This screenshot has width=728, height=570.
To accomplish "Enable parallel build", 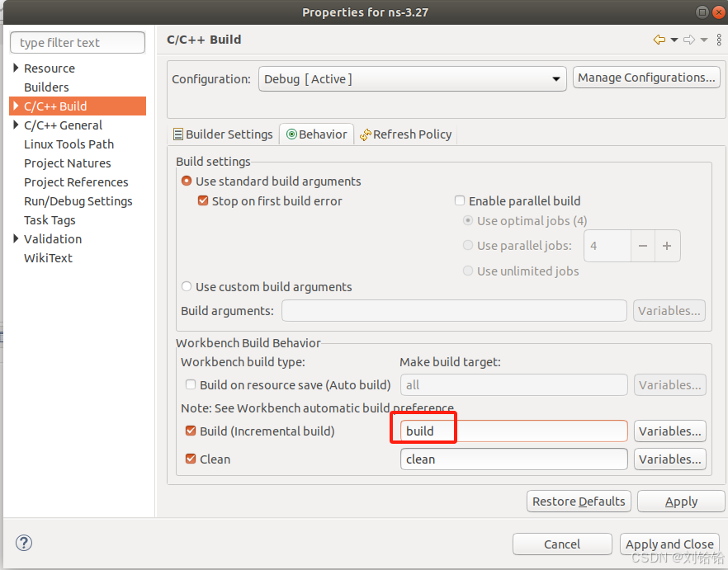I will click(459, 200).
